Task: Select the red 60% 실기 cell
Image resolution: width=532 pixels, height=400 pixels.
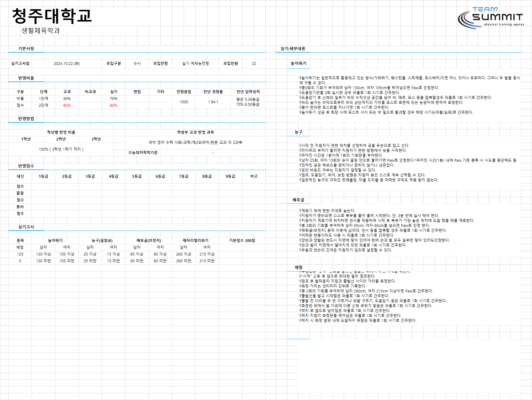Action: pos(113,105)
